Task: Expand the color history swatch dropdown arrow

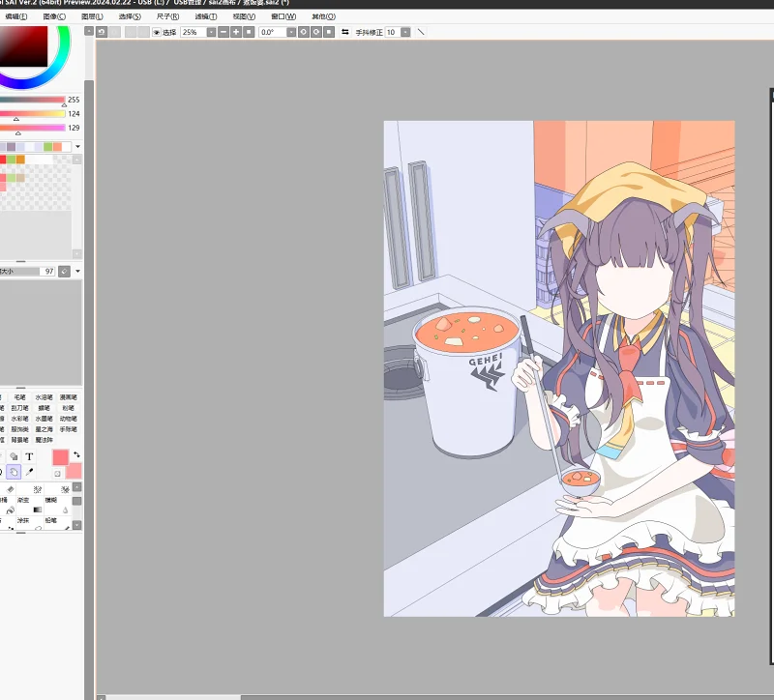Action: tap(77, 147)
